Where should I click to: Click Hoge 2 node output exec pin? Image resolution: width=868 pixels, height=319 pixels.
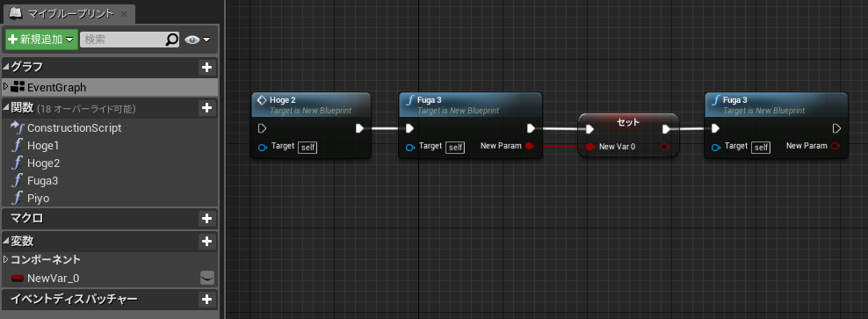pyautogui.click(x=359, y=128)
